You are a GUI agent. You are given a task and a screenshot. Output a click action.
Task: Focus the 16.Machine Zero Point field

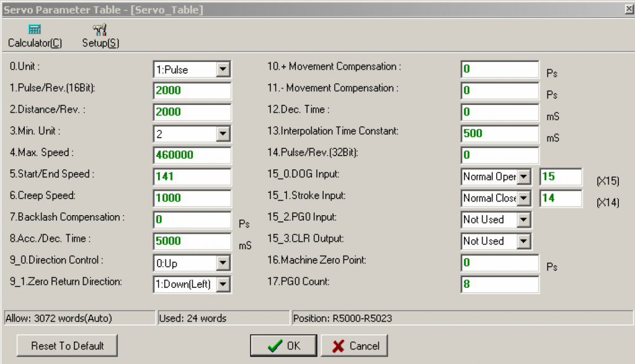click(500, 262)
